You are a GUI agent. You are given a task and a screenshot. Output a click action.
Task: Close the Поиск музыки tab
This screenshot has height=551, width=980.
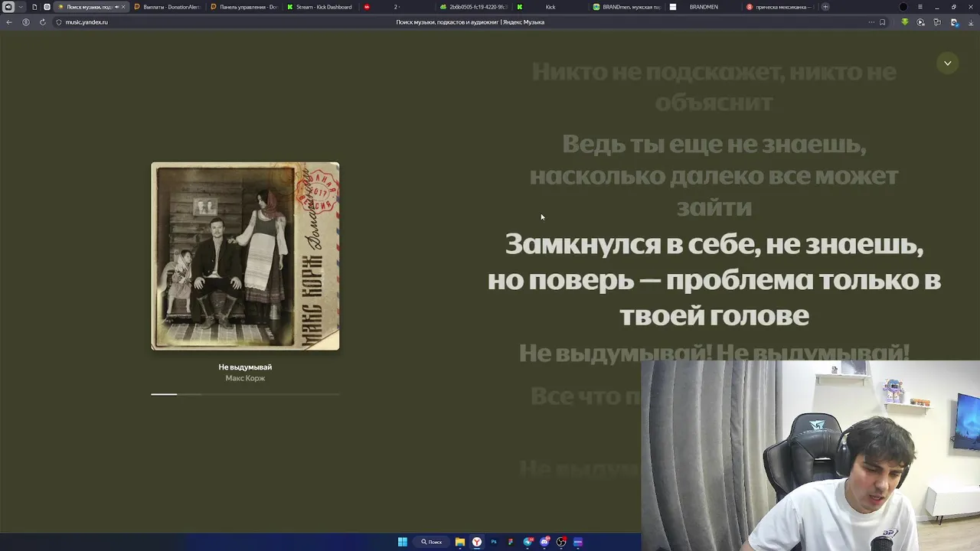click(123, 7)
